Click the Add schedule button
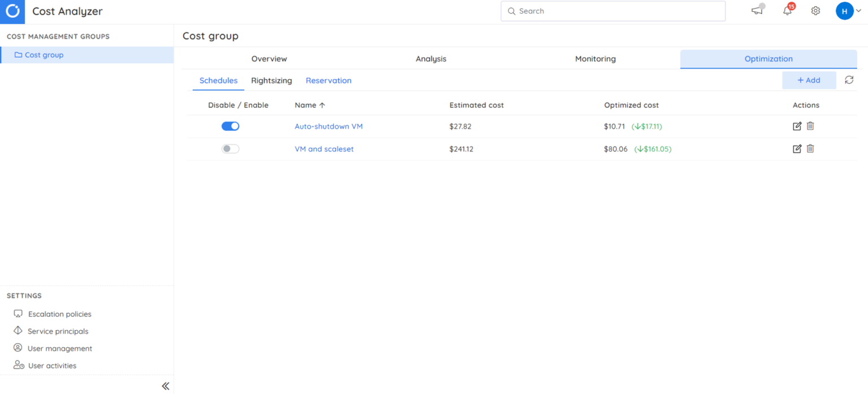Viewport: 868px width, 394px height. [809, 80]
